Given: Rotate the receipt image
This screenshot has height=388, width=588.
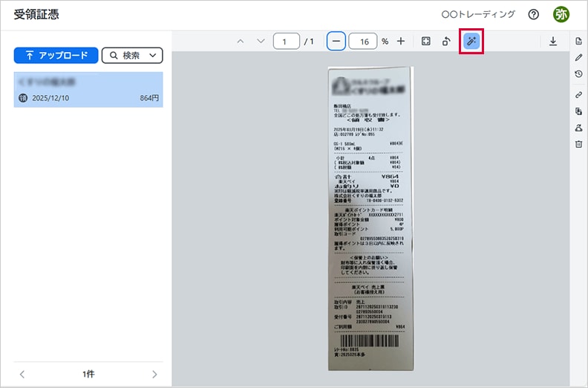Looking at the screenshot, I should (447, 42).
